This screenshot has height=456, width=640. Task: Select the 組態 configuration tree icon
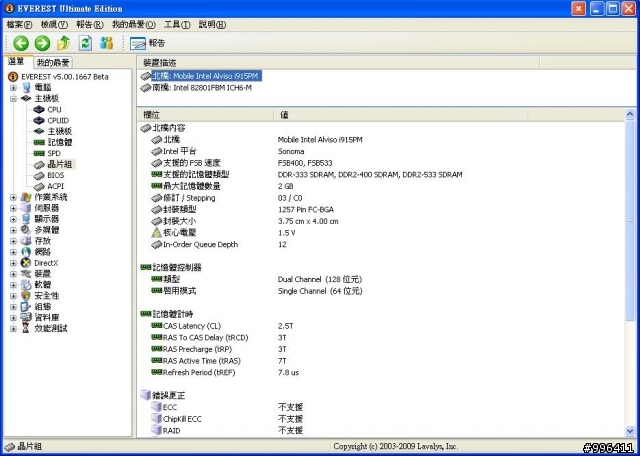coord(26,307)
